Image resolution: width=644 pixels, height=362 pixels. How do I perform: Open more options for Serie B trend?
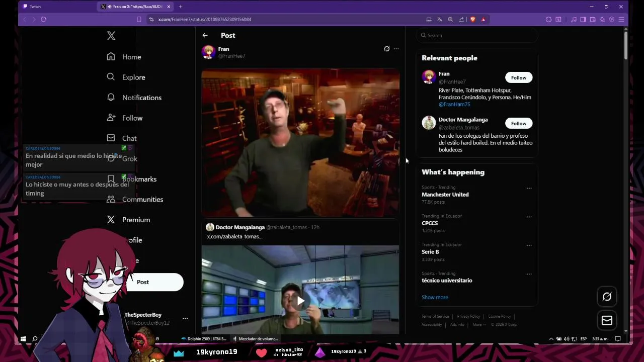coord(529,245)
